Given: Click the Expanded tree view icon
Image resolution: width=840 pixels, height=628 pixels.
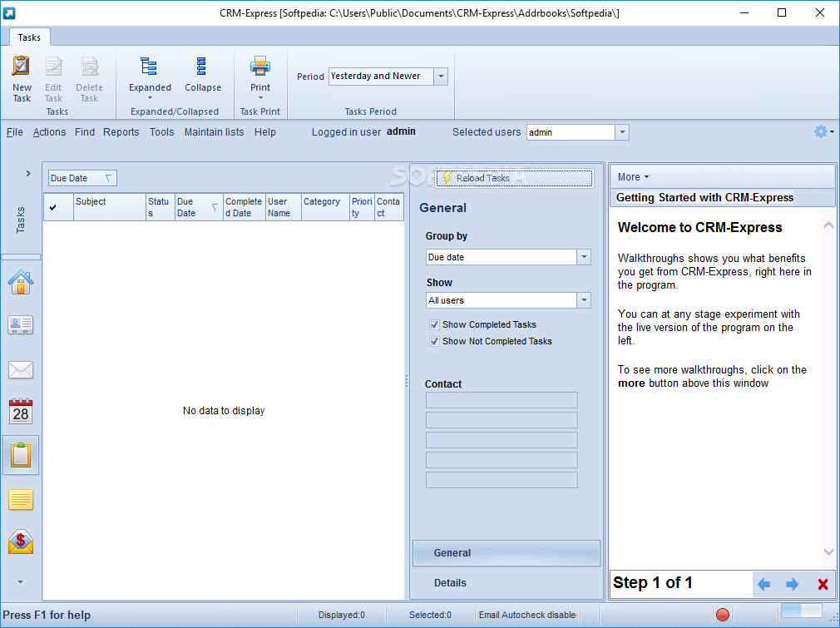Looking at the screenshot, I should click(148, 67).
